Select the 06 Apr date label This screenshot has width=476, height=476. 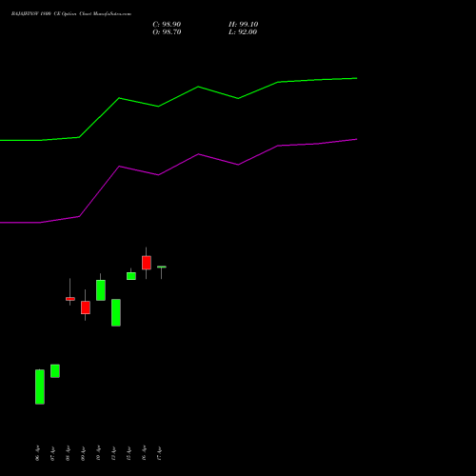tap(37, 453)
